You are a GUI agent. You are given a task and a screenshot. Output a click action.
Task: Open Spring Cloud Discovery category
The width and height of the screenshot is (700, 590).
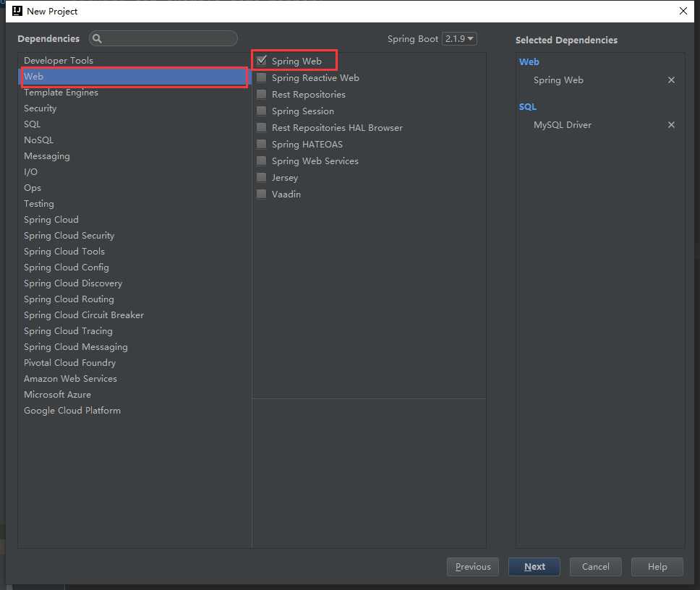[x=135, y=283]
